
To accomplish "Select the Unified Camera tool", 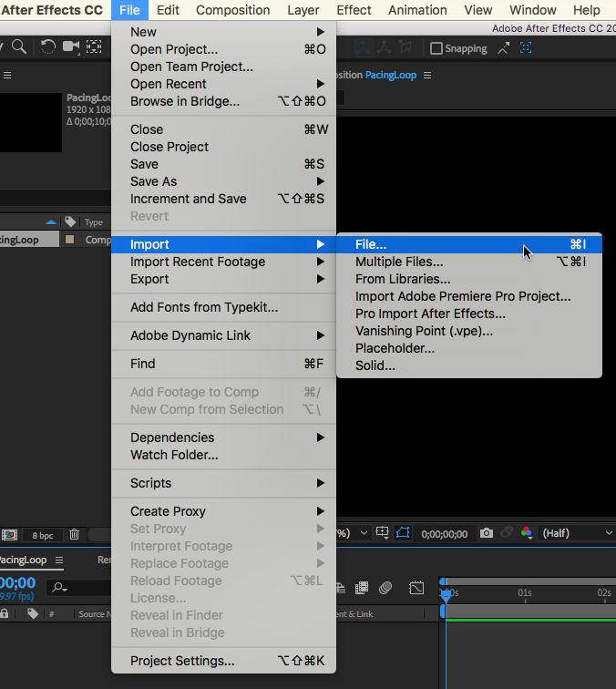I will tap(71, 47).
